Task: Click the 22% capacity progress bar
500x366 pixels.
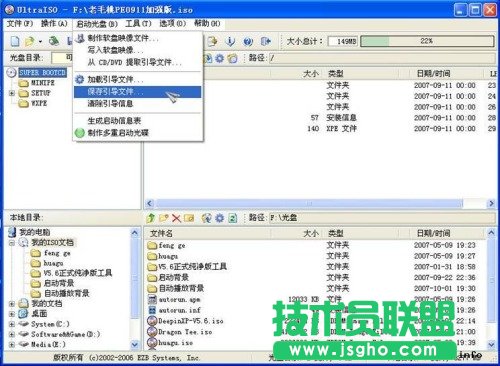Action: coord(427,41)
